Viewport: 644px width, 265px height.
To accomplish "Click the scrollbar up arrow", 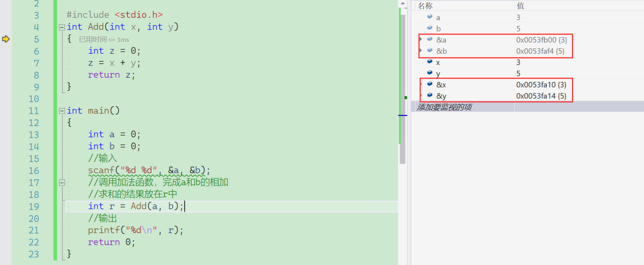I will click(403, 3).
